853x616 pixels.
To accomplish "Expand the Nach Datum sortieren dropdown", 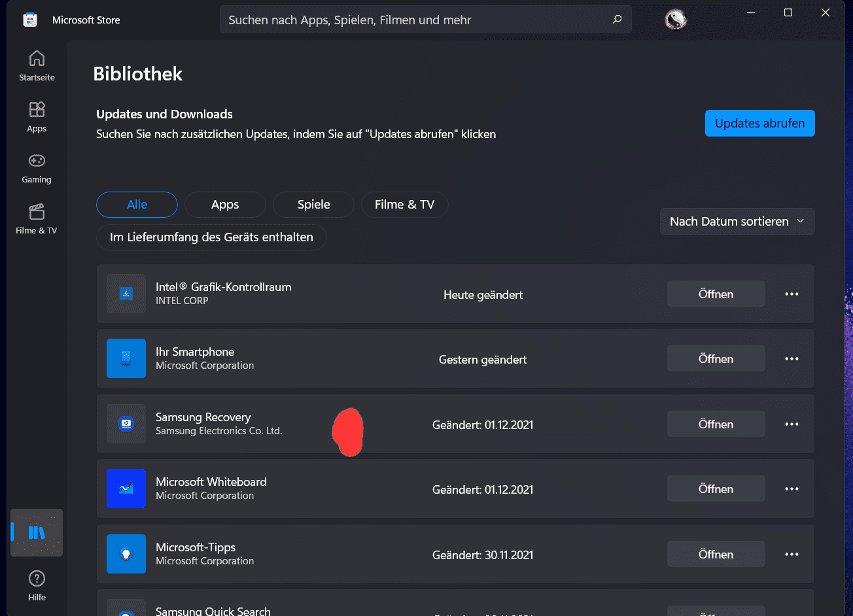I will 737,222.
